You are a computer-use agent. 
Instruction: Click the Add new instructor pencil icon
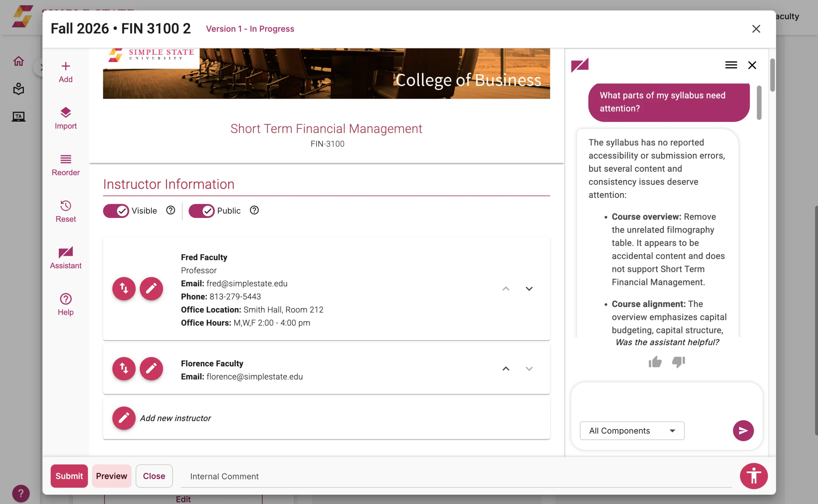pos(124,418)
